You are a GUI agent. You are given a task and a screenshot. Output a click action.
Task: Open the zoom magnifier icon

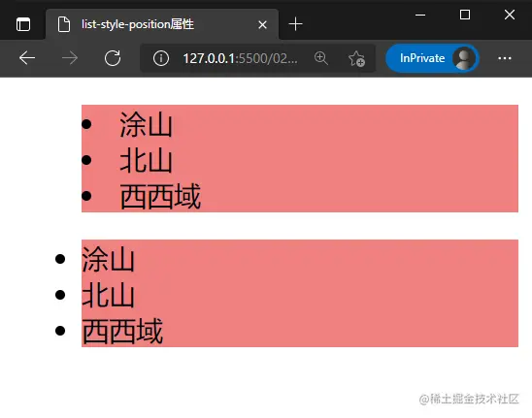pos(321,58)
